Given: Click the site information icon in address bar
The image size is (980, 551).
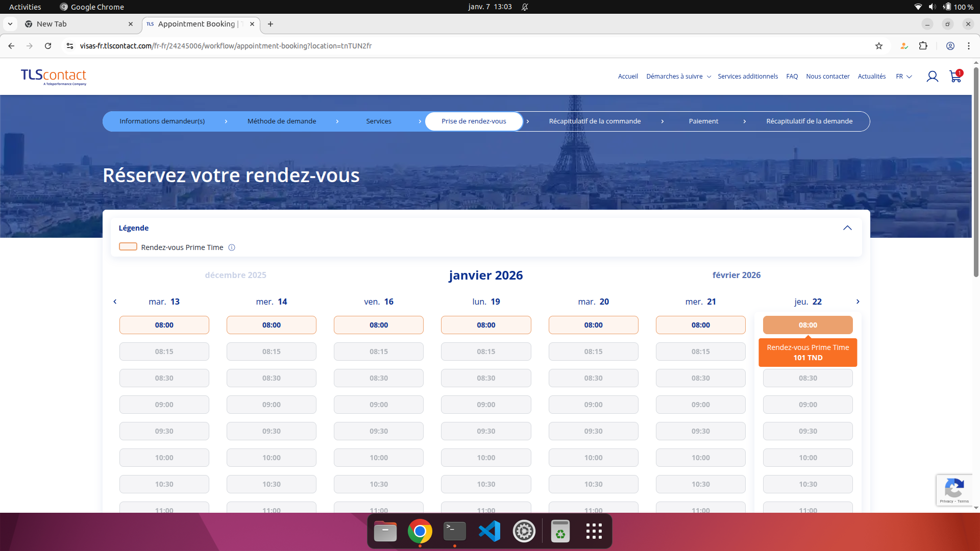Looking at the screenshot, I should click(x=70, y=46).
